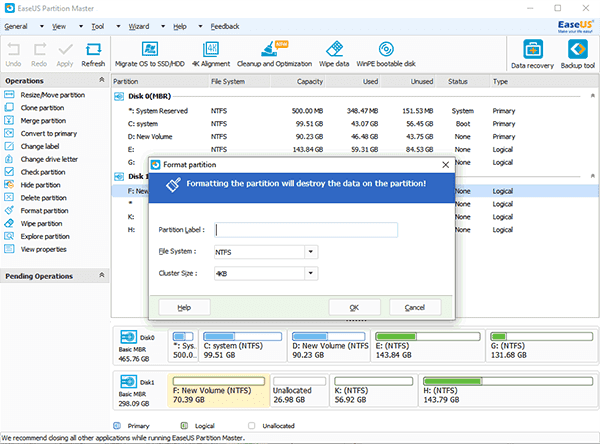600x444 pixels.
Task: Select Change label operation
Action: [32, 146]
